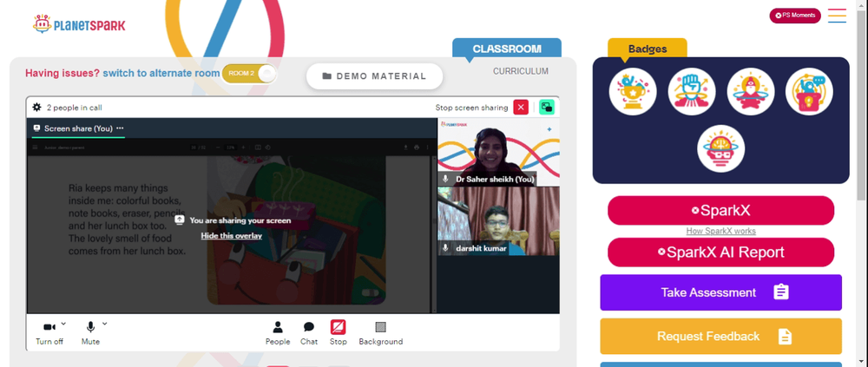This screenshot has height=367, width=868.
Task: Open the hamburger menu at top right
Action: coord(837,16)
